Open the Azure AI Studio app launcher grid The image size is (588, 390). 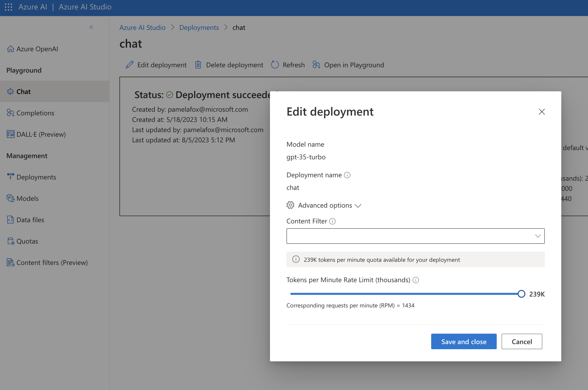pyautogui.click(x=8, y=7)
